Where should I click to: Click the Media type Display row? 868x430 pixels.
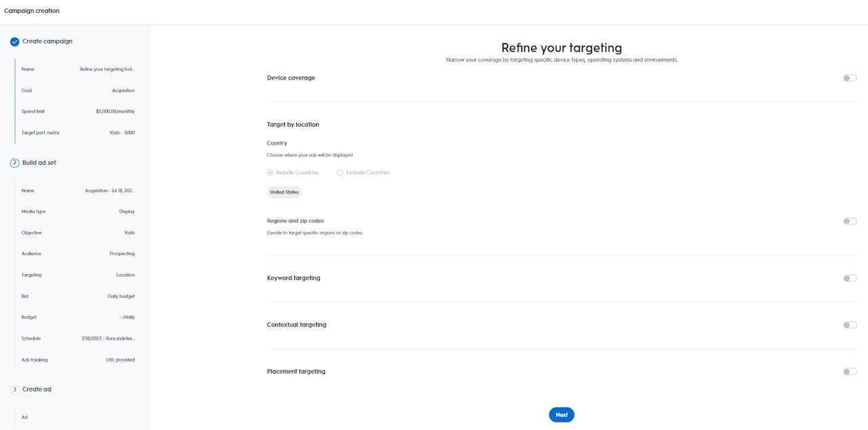tap(78, 212)
